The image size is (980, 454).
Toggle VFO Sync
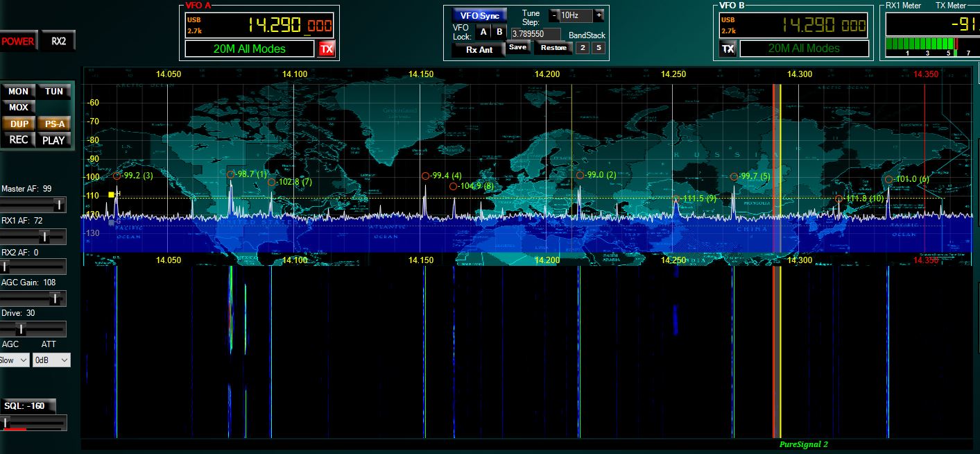480,15
